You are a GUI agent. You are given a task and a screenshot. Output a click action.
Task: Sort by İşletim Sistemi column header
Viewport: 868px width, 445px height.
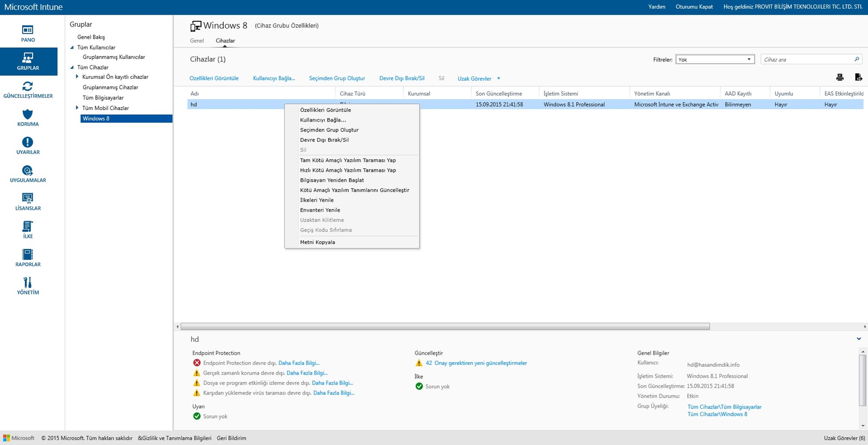pos(561,93)
